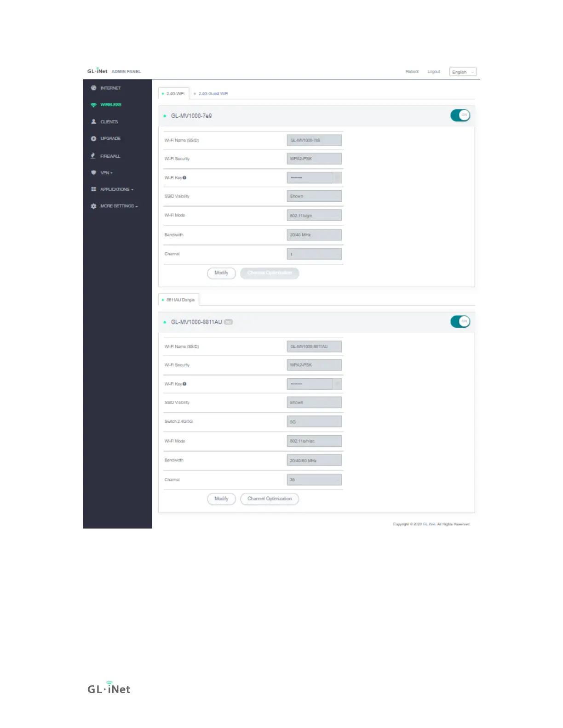Open Switch 2.4G/5G dropdown showing 5G
Screen dimensions: 563x728
tap(314, 421)
